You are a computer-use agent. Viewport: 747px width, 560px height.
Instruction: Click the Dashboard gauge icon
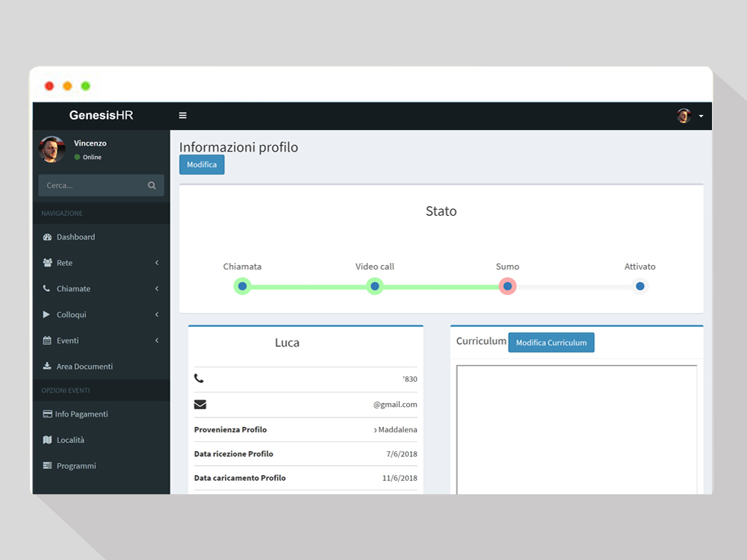[48, 237]
